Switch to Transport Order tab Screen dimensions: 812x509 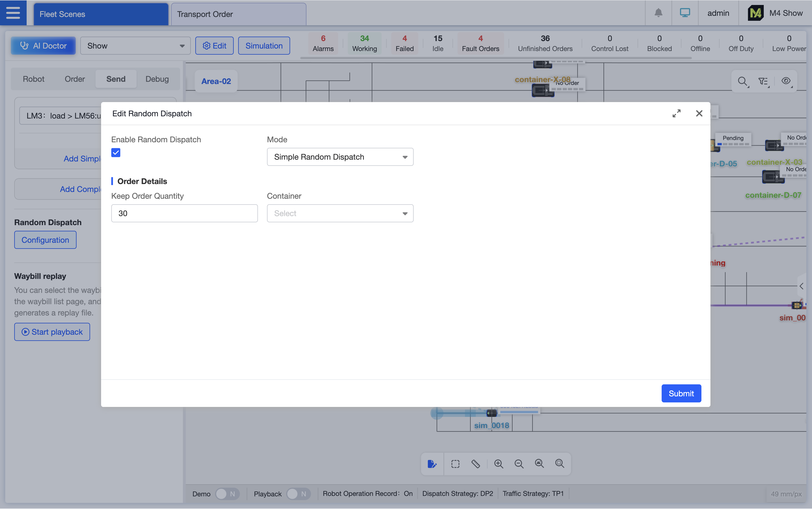[x=239, y=14]
